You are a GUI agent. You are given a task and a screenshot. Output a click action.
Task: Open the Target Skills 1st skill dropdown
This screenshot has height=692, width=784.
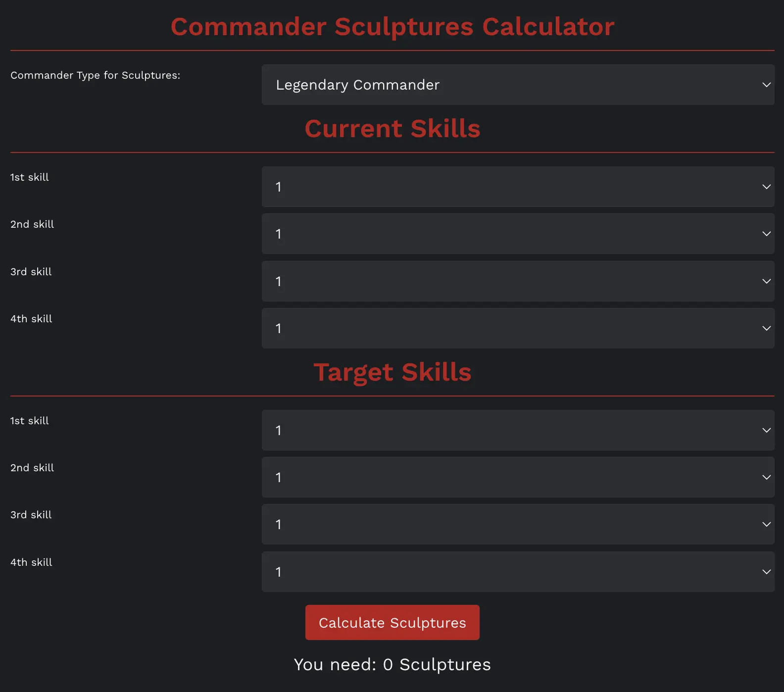(518, 430)
